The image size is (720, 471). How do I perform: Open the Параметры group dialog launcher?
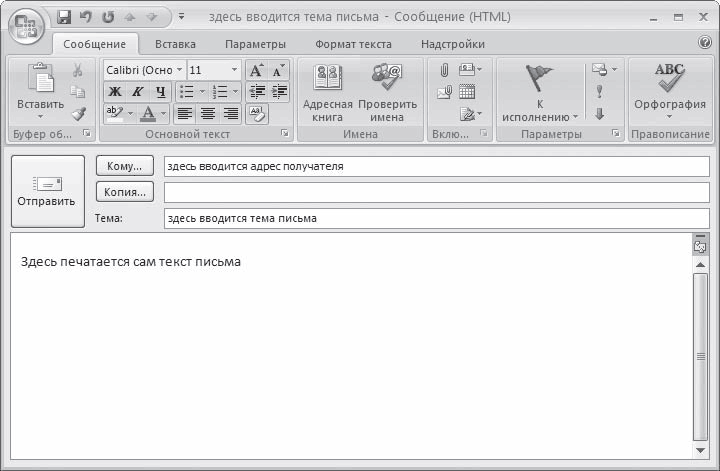tap(615, 133)
